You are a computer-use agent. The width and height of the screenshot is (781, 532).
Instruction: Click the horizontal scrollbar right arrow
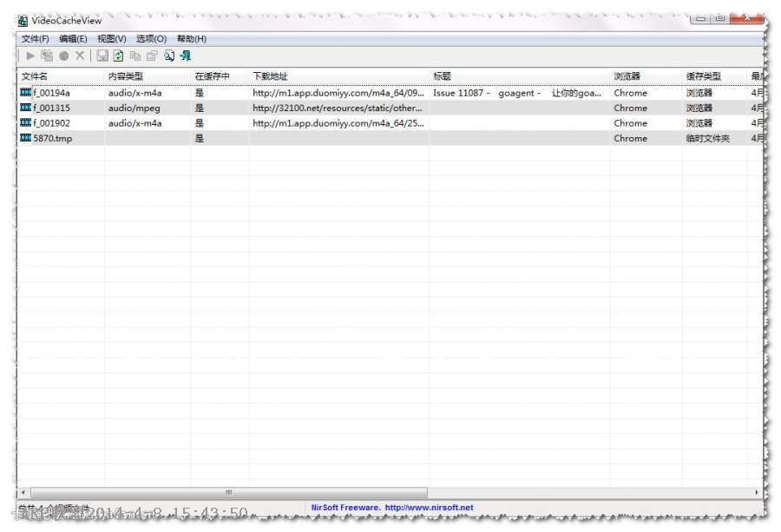point(756,492)
